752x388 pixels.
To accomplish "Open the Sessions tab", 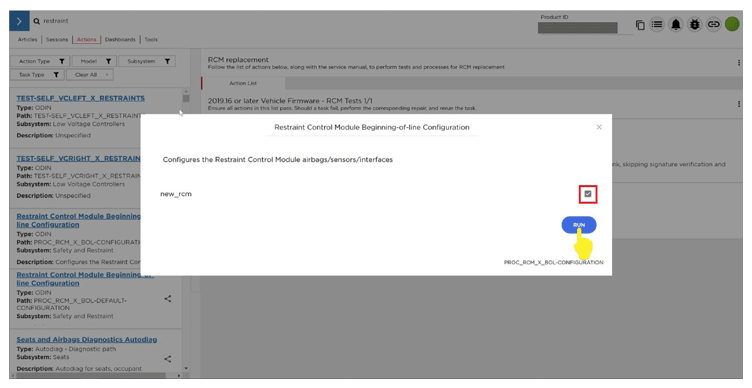I will coord(57,39).
